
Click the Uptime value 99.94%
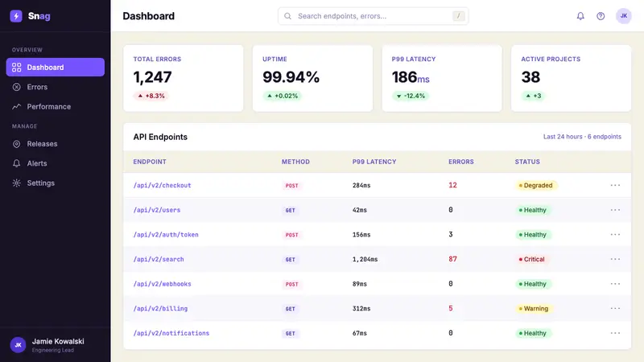coord(291,77)
